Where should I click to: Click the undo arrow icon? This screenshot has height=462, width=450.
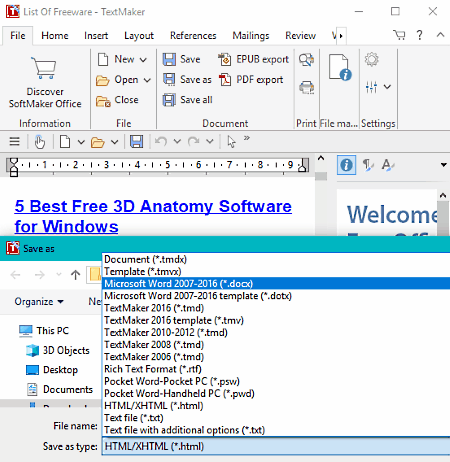[x=161, y=142]
